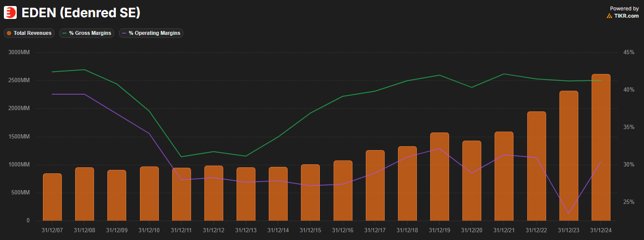The height and width of the screenshot is (240, 644).
Task: Select the 31/12/12 revenue bar
Action: 214,193
